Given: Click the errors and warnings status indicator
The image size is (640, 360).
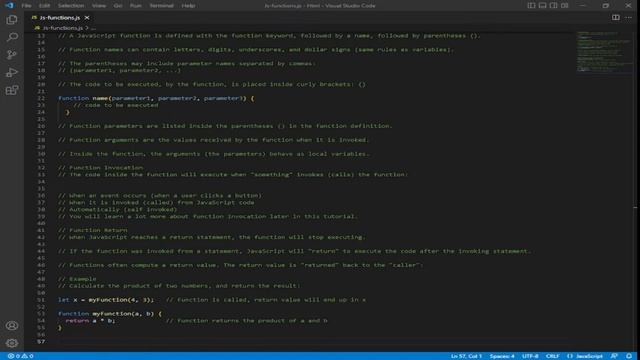Looking at the screenshot, I should 20,356.
